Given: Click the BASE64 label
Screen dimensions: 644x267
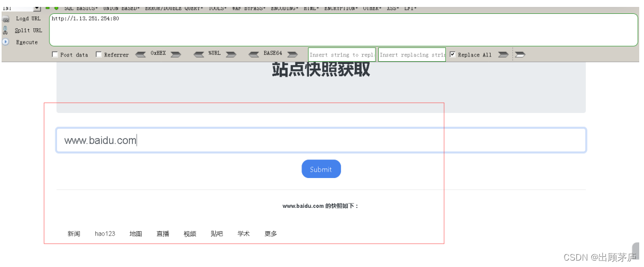Looking at the screenshot, I should point(273,53).
